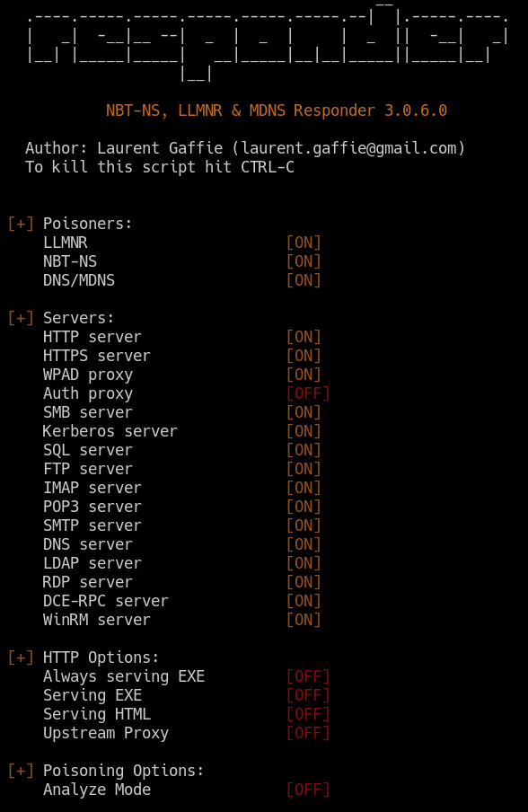Screen dimensions: 528x812
Task: Select the WinRM server line
Action: [97, 620]
